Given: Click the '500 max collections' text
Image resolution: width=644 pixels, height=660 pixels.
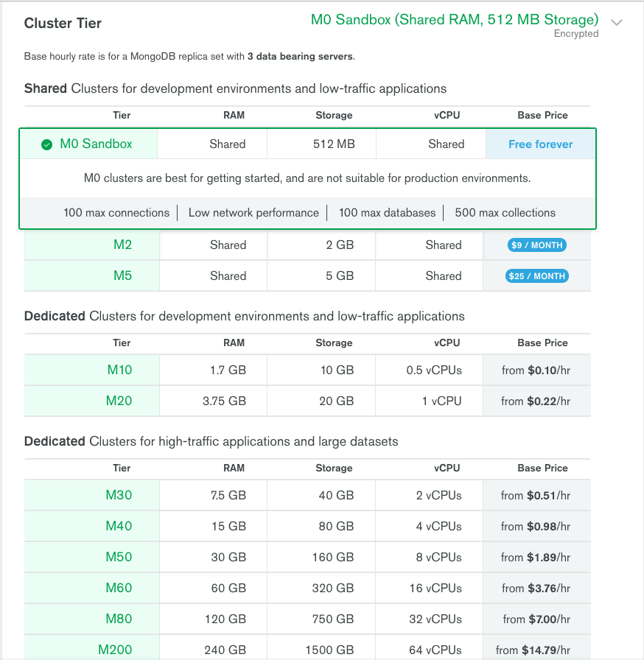Looking at the screenshot, I should click(505, 213).
